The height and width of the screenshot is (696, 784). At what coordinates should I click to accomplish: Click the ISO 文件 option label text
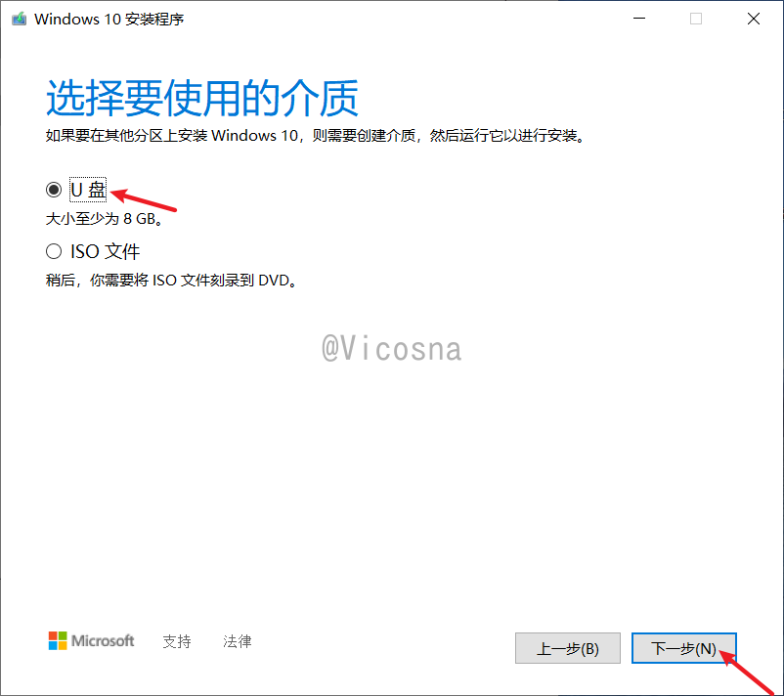tap(105, 251)
